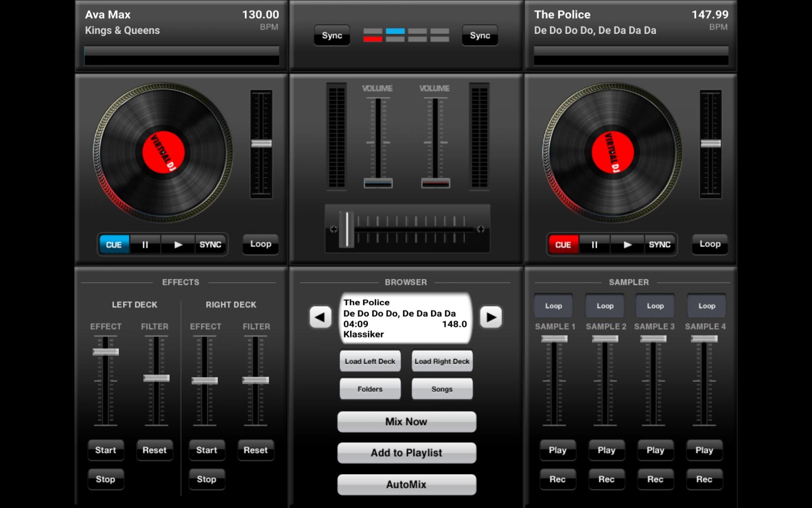Play the left deck
Screen dimensions: 812x508
coord(178,245)
